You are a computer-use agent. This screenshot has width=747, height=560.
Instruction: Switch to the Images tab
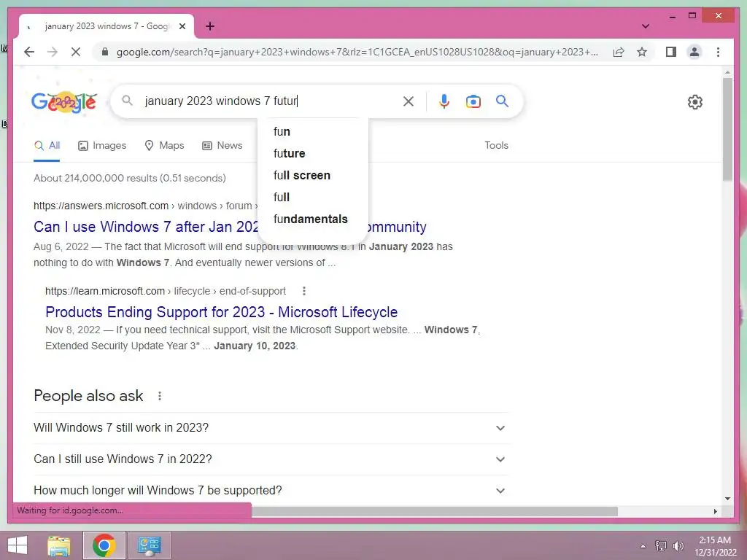(102, 146)
